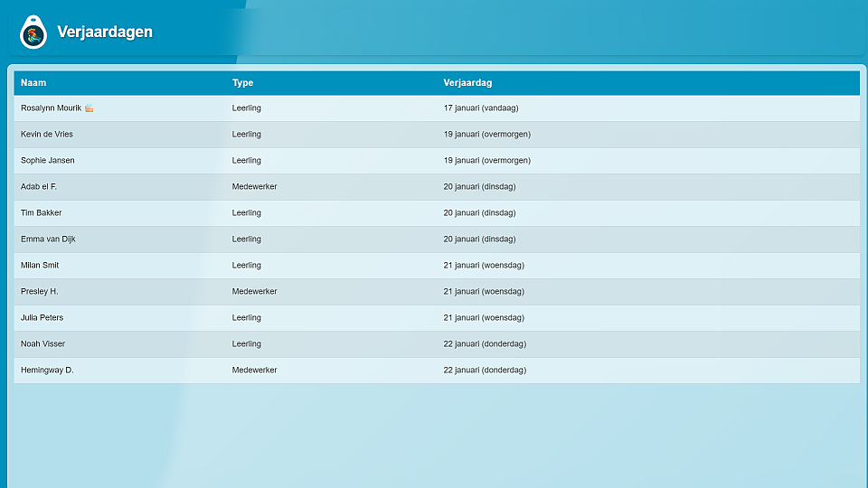The height and width of the screenshot is (488, 868).
Task: Select Kevin de Vries in the list
Action: [x=47, y=135]
